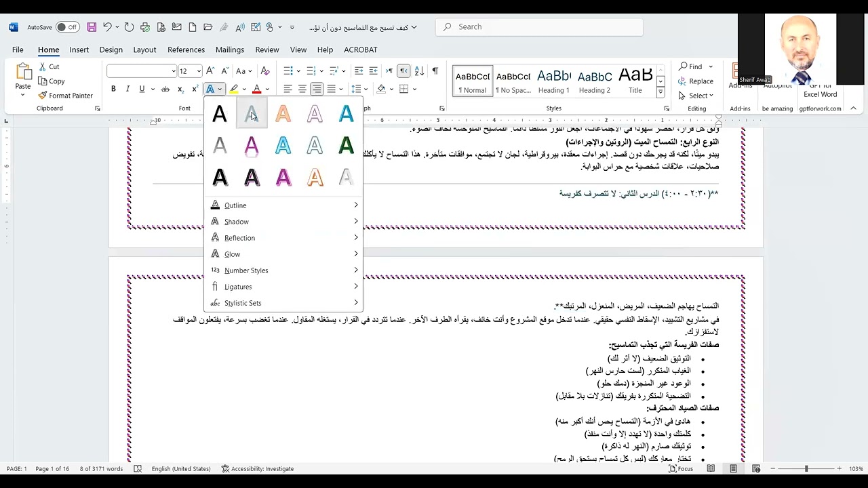Apply the Heading 1 style
This screenshot has width=868, height=488.
(x=553, y=81)
